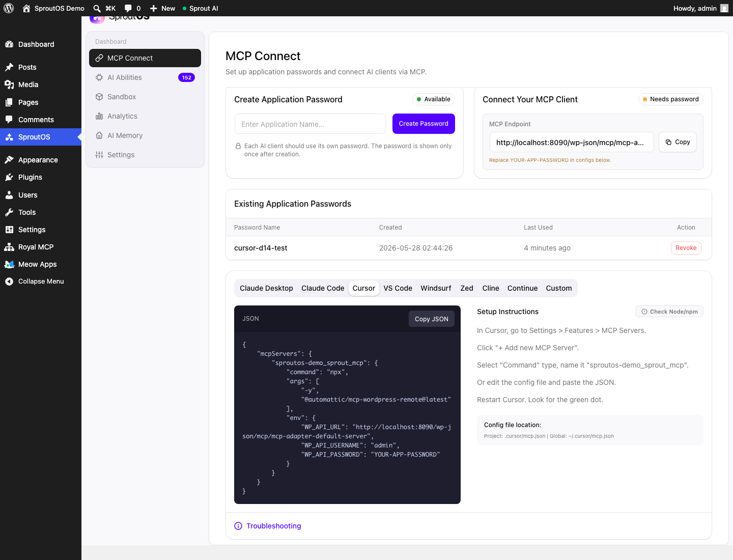Click the Analytics bar chart icon
The image size is (733, 560).
tap(99, 116)
